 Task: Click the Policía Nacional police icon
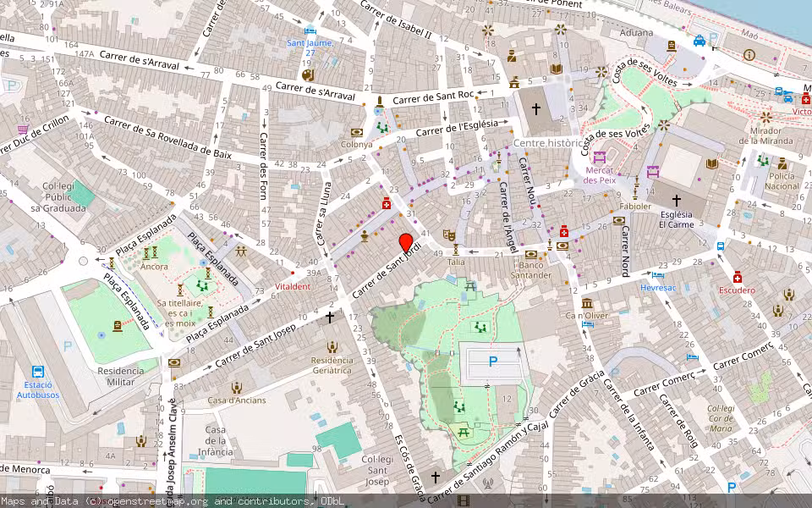(x=782, y=163)
